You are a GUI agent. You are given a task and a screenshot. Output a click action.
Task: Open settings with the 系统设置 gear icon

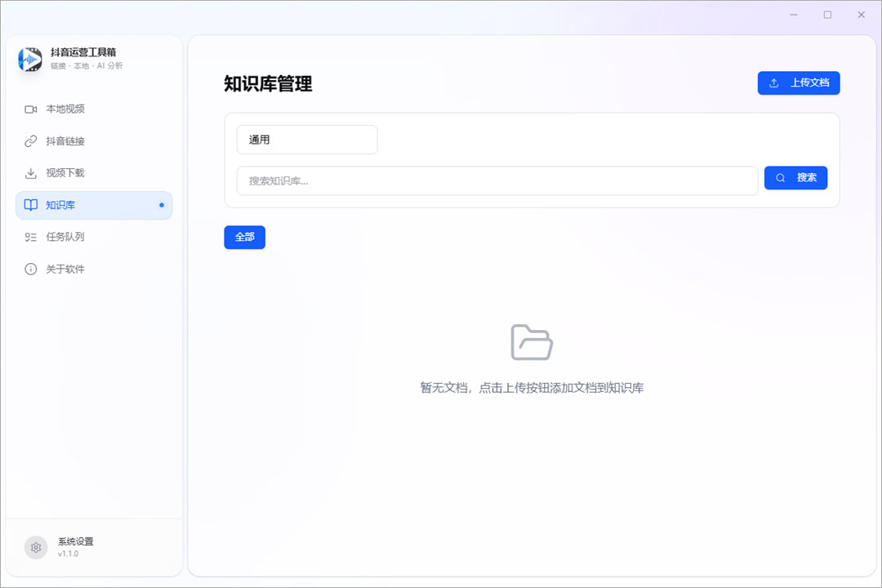click(x=36, y=547)
